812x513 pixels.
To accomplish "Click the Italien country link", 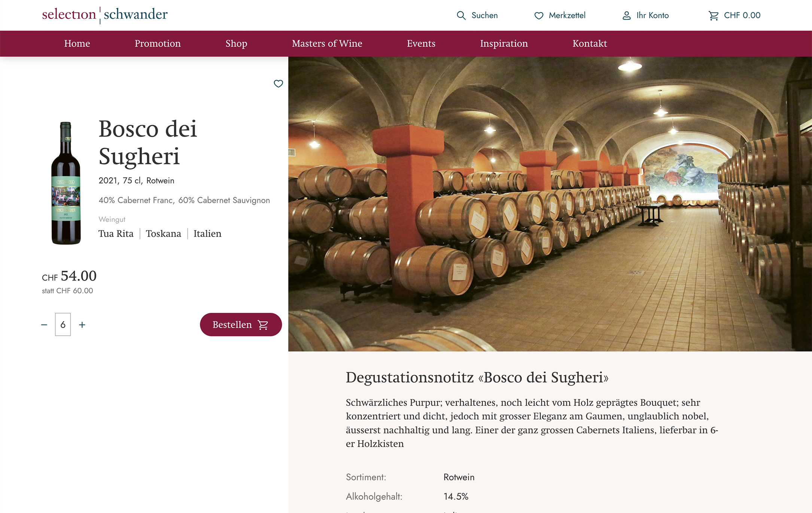I will click(207, 233).
